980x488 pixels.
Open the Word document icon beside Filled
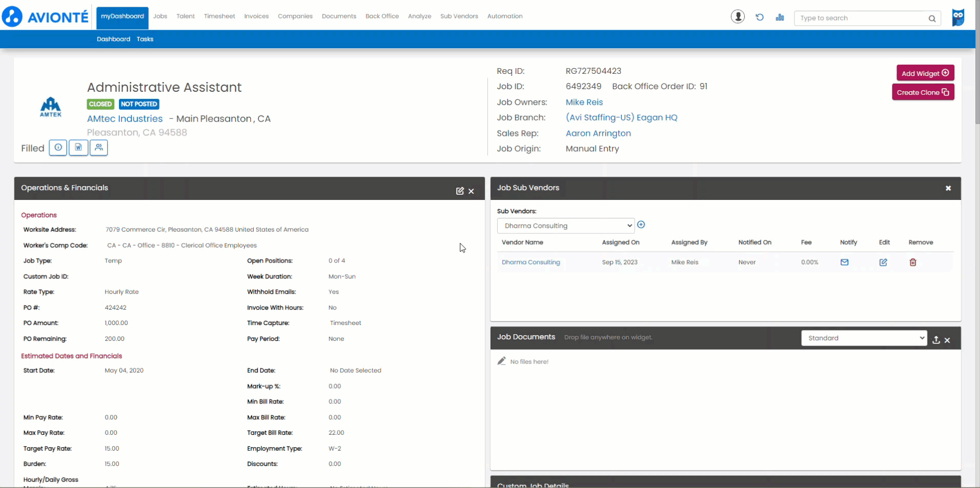78,148
